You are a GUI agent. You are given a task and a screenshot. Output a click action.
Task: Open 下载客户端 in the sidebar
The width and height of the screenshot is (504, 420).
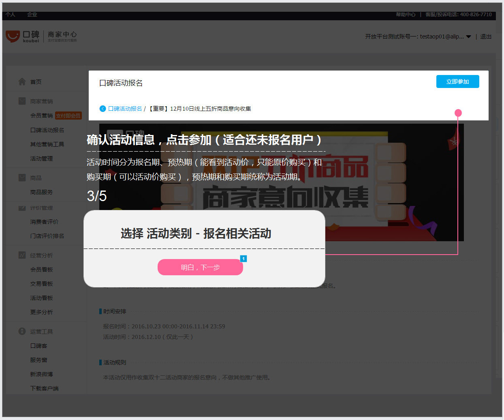pyautogui.click(x=44, y=388)
